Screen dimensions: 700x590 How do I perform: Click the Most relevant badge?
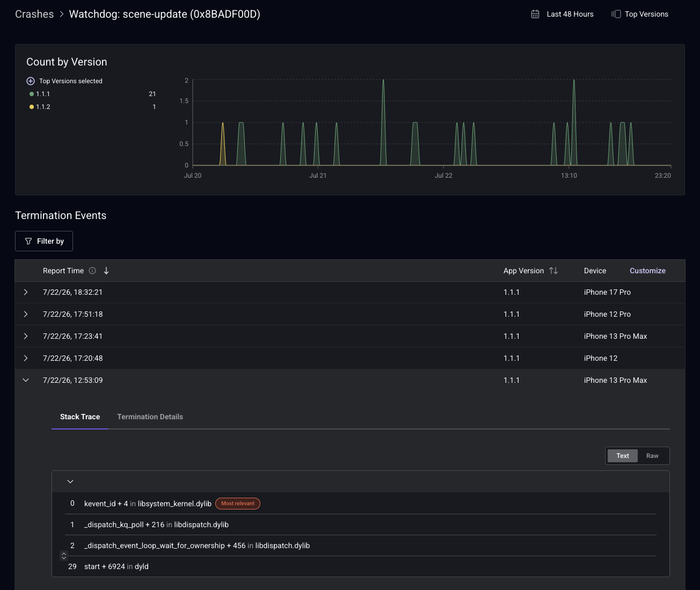238,504
